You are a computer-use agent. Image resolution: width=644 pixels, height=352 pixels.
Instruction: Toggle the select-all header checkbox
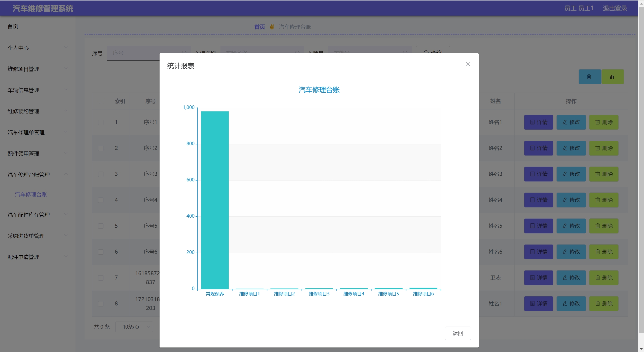point(101,101)
